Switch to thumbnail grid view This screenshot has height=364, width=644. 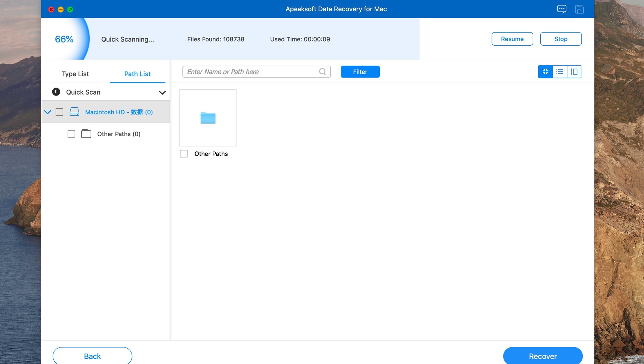tap(545, 72)
